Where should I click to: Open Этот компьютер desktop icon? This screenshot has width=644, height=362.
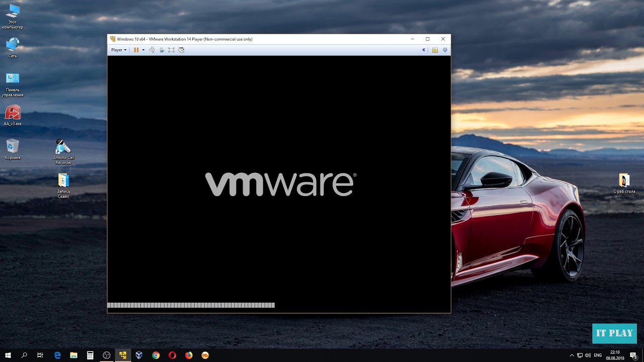click(13, 17)
